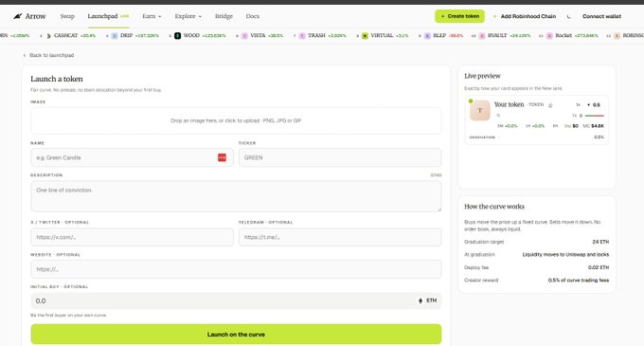Click the Live preview heading
The height and width of the screenshot is (346, 644).
click(x=482, y=76)
